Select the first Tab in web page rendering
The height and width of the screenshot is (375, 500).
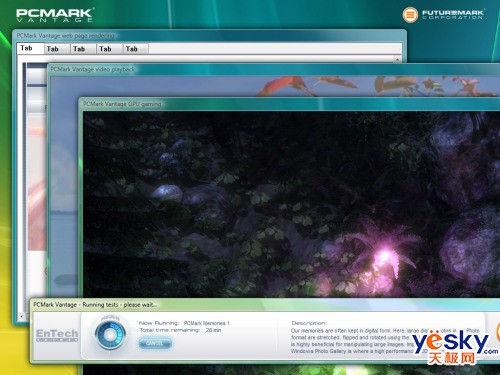[x=30, y=48]
